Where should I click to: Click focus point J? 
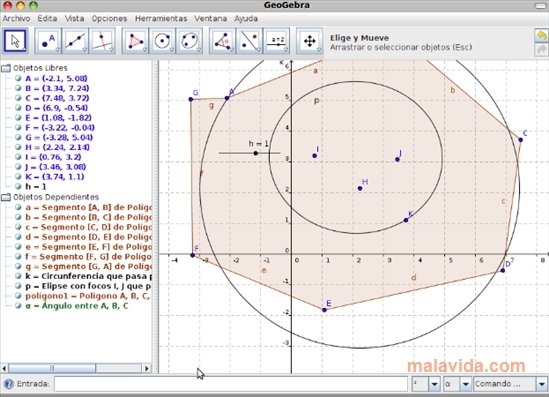tap(397, 160)
